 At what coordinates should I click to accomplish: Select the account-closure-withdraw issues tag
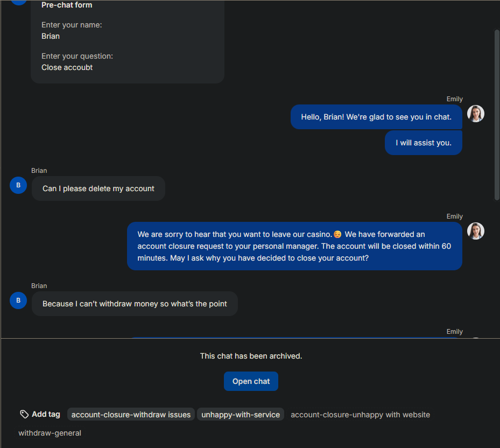pos(131,415)
